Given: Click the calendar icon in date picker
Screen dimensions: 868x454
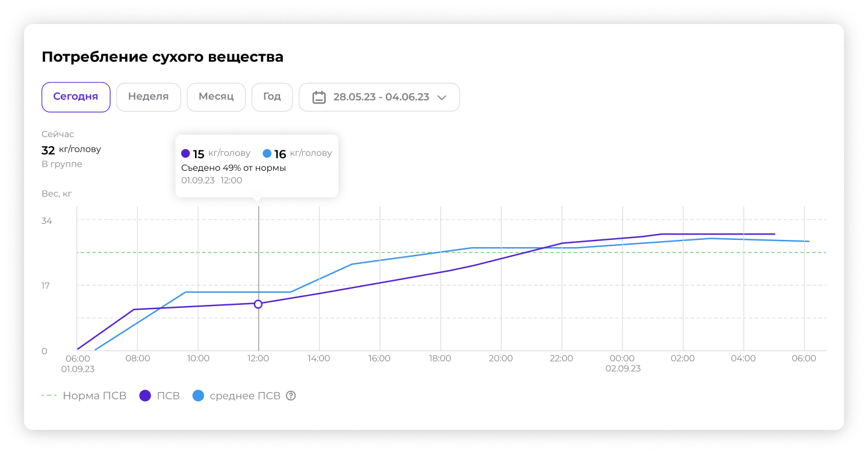Looking at the screenshot, I should click(319, 97).
